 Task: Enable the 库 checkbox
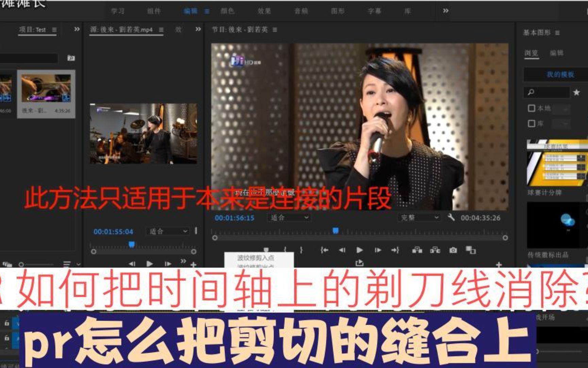532,123
